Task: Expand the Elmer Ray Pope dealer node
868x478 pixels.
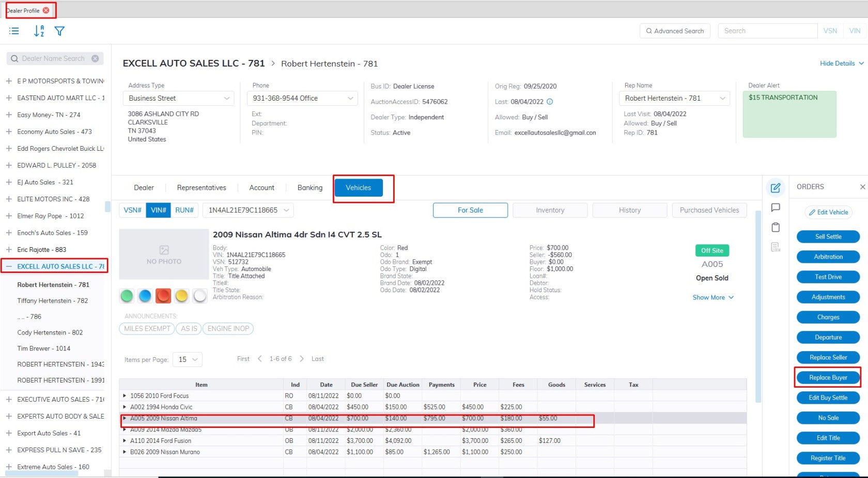Action: [9, 216]
